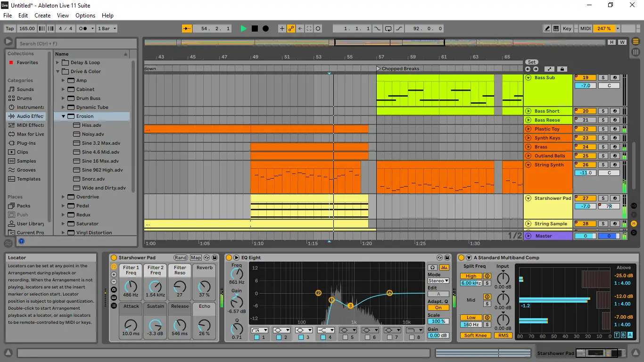The width and height of the screenshot is (644, 362).
Task: Open the Options menu
Action: (x=85, y=16)
